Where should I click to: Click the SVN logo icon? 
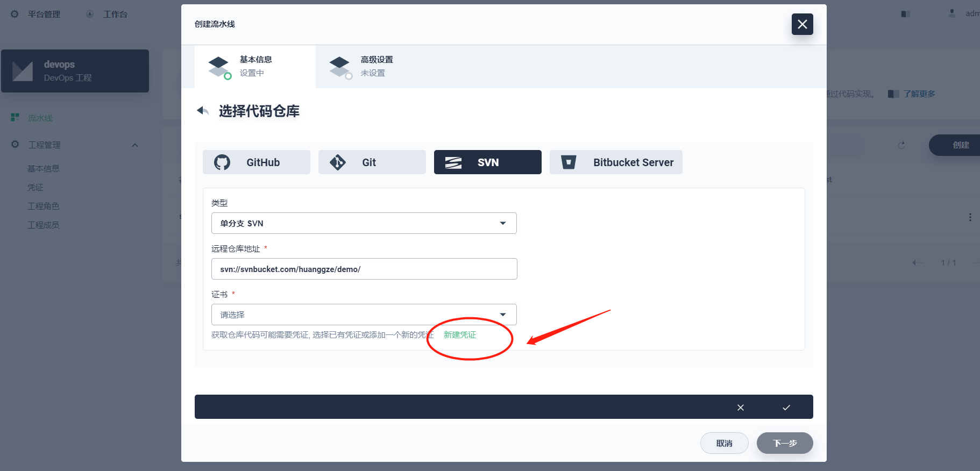pos(453,162)
